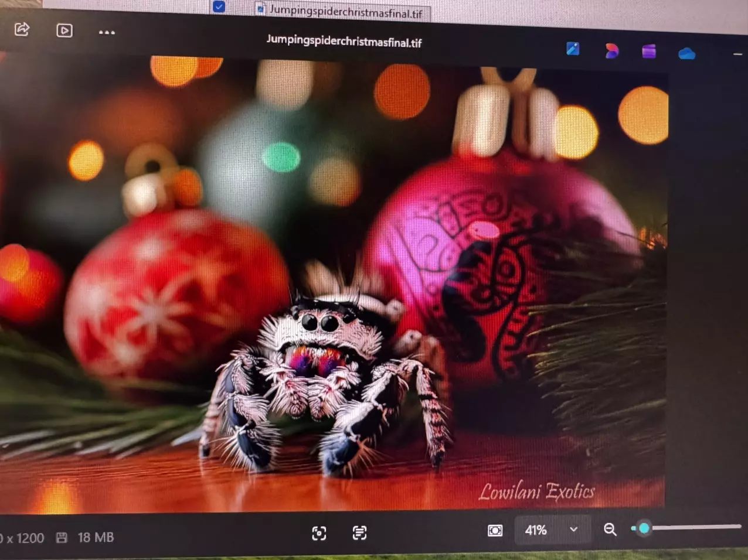Expand zoom options via chevron arrow

[573, 530]
